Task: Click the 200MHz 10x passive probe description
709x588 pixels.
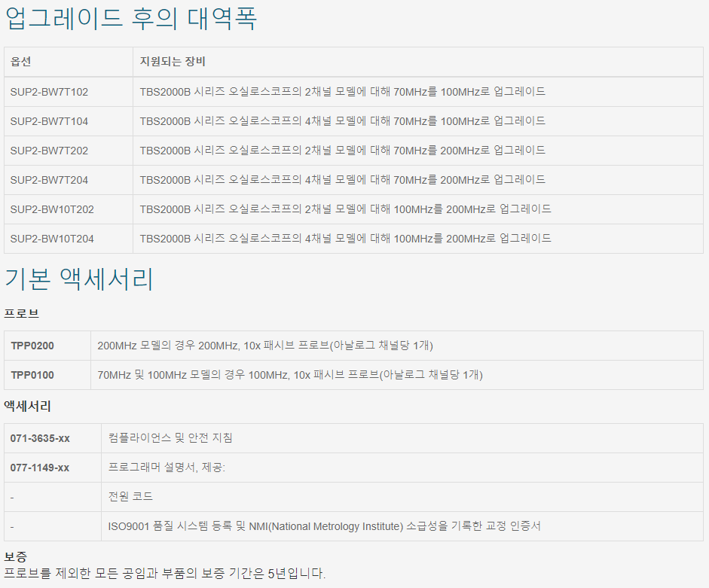Action: 265,346
